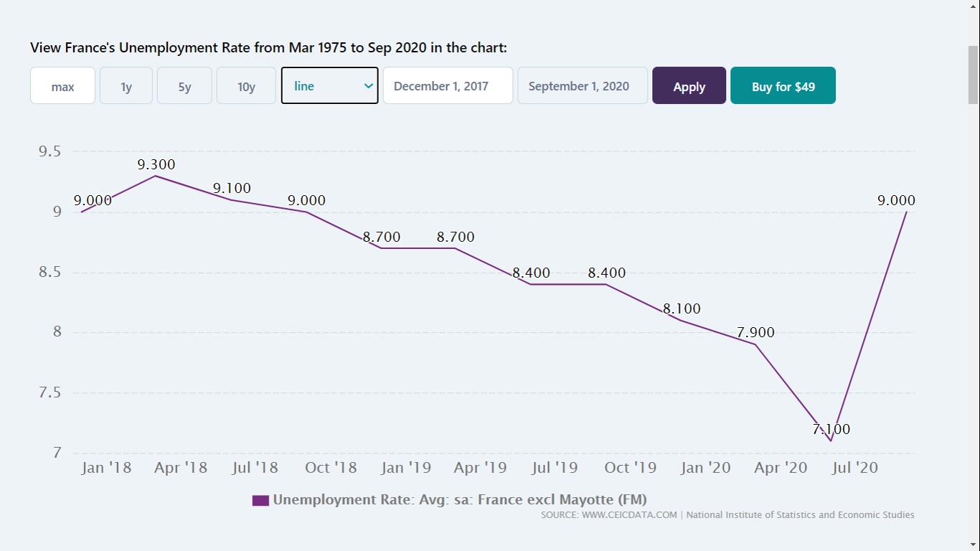Edit the December 1, 2017 start date field
The height and width of the screenshot is (551, 980).
(x=448, y=85)
